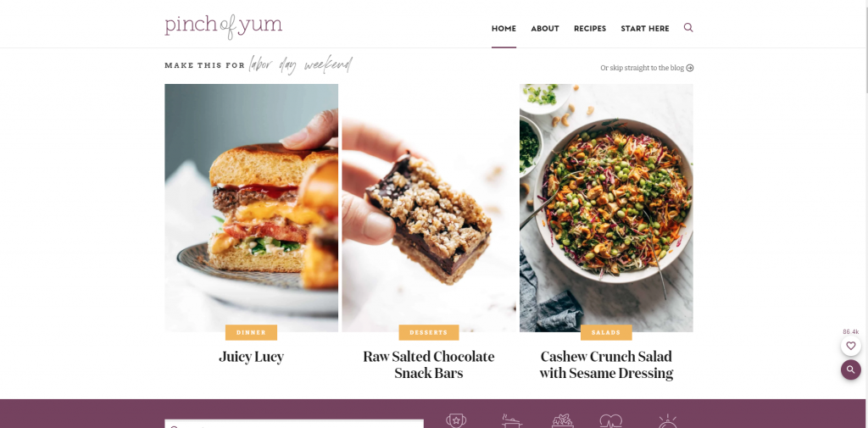Click the trophy cup category icon
The height and width of the screenshot is (428, 868).
[455, 420]
